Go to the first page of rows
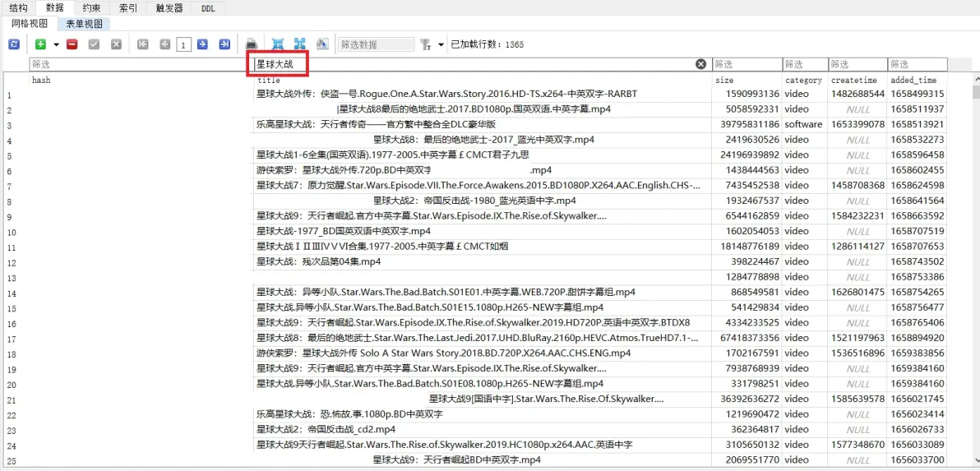The height and width of the screenshot is (471, 980). [x=143, y=44]
